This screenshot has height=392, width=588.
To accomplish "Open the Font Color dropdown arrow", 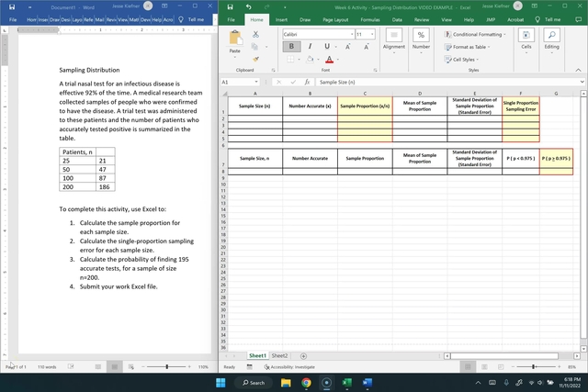I will [x=338, y=59].
